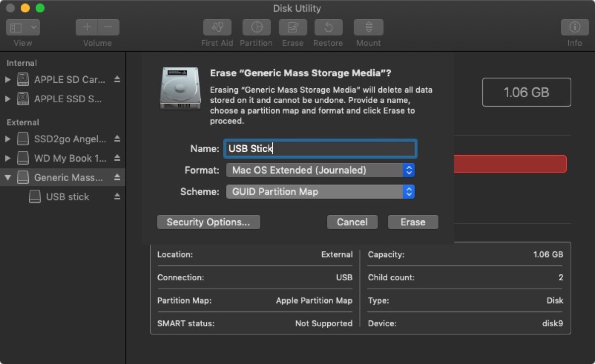Viewport: 595px width, 364px height.
Task: Open the Format dropdown menu
Action: 320,170
